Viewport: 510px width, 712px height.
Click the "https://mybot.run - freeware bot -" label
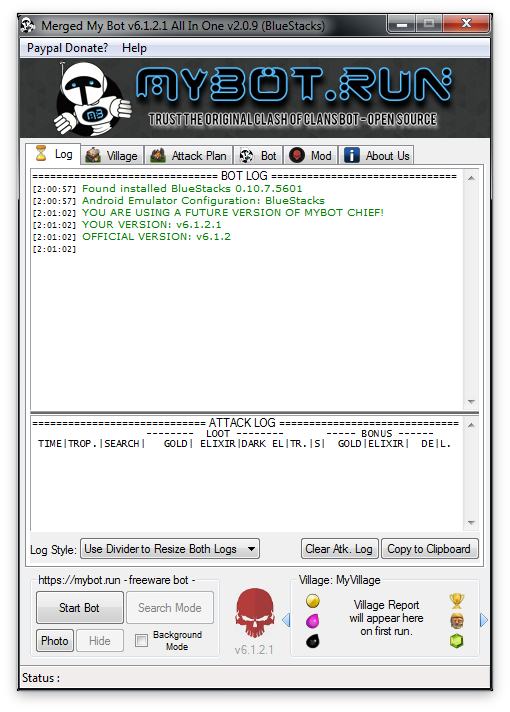pos(117,580)
